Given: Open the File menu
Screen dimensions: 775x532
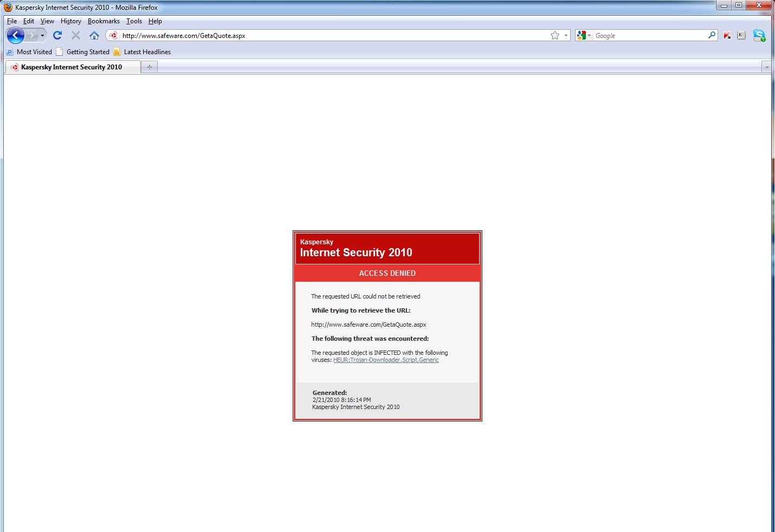Looking at the screenshot, I should tap(12, 21).
